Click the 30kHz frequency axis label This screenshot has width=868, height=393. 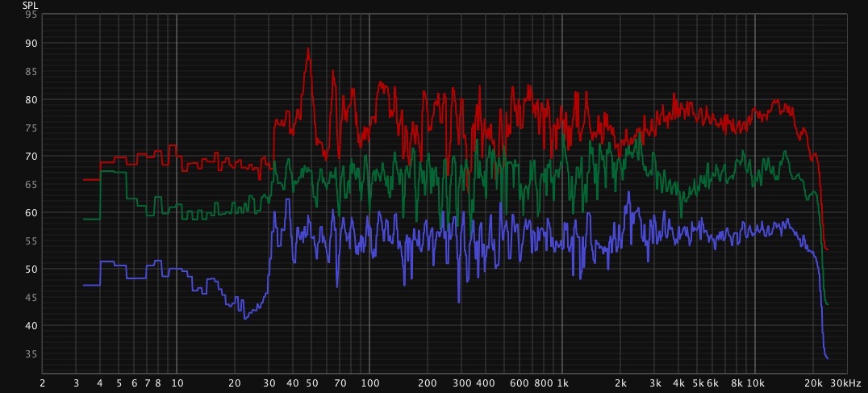(x=847, y=383)
